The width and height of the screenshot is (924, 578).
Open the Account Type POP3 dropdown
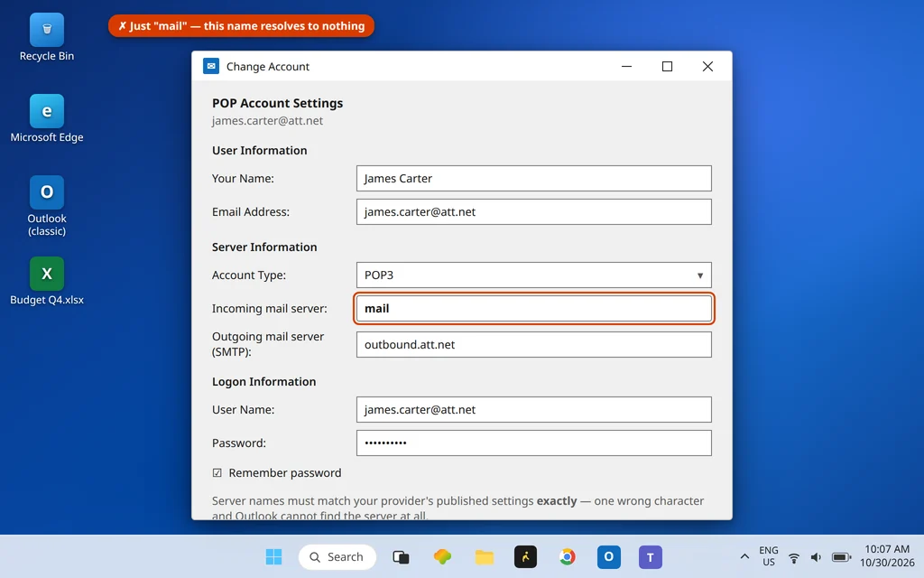pos(534,275)
